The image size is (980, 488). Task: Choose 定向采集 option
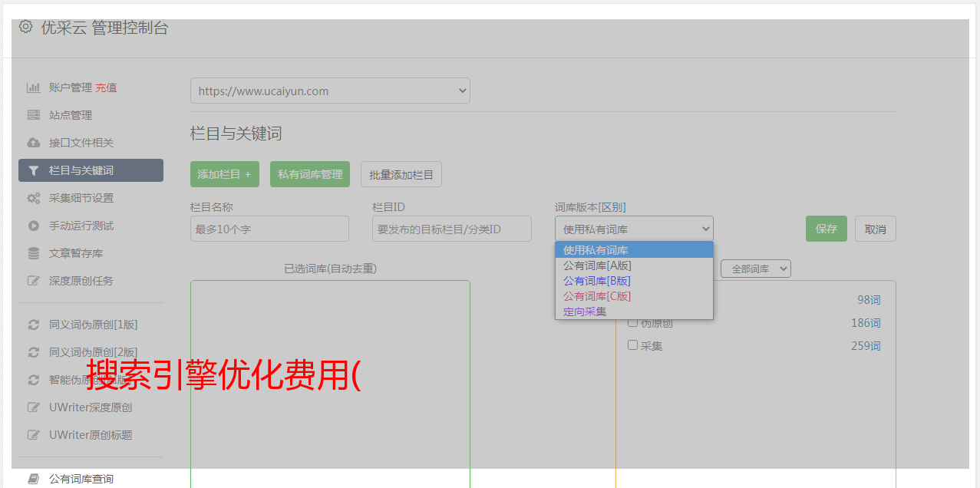(x=634, y=312)
